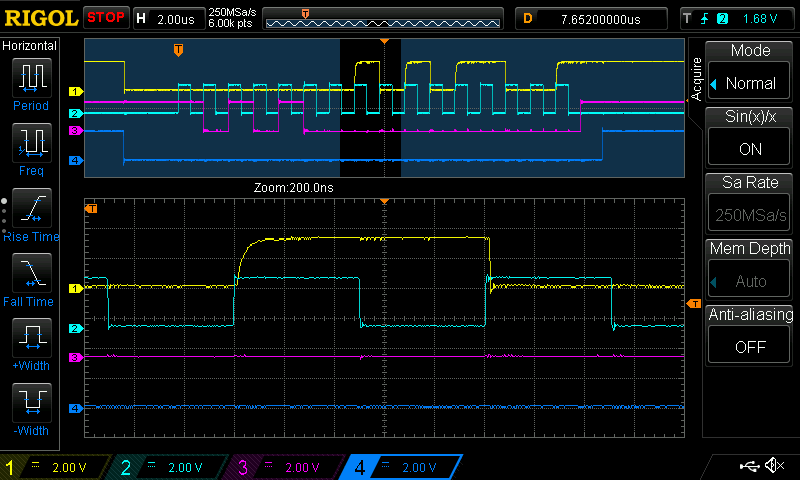Click the orange trigger position triangle above zoom
The width and height of the screenshot is (800, 480).
click(384, 201)
